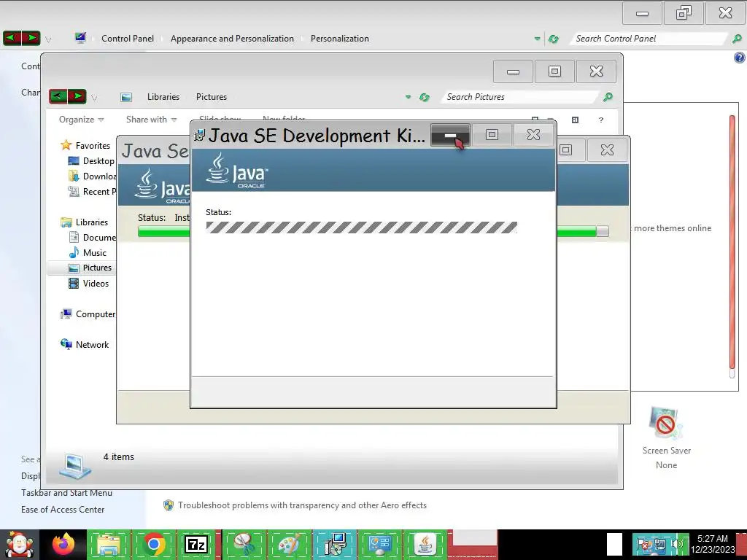Viewport: 747px width, 560px height.
Task: Click the Screen Saver icon
Action: pos(665,423)
